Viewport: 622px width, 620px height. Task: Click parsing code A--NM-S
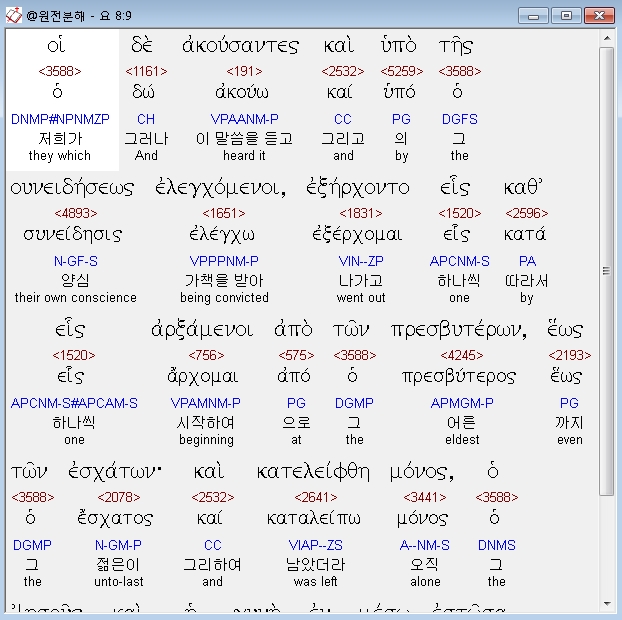(424, 545)
